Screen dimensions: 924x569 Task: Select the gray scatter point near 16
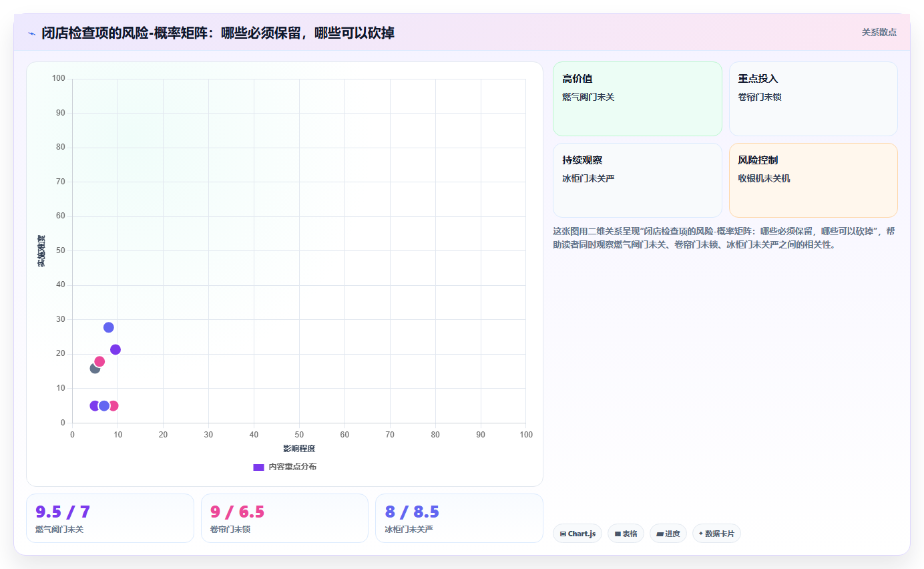94,369
